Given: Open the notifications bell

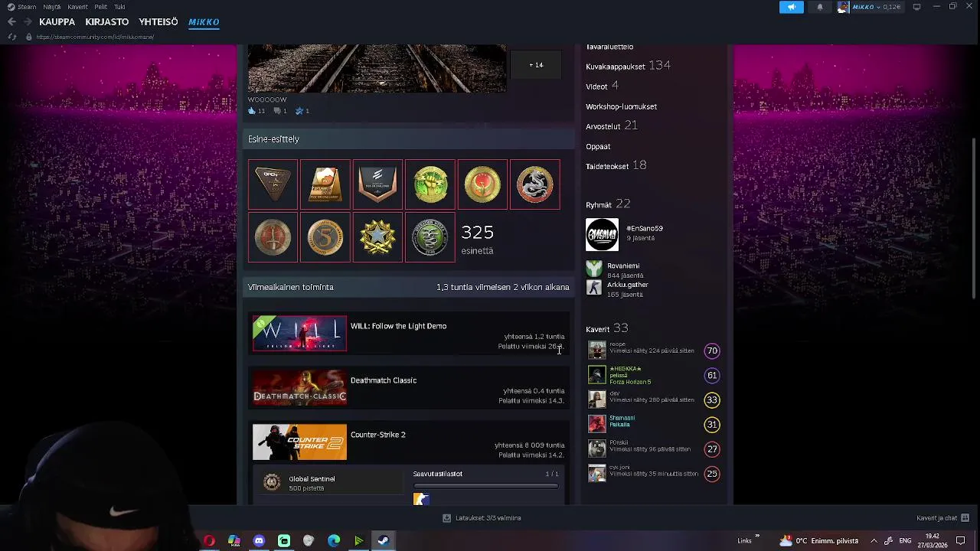Looking at the screenshot, I should point(820,7).
